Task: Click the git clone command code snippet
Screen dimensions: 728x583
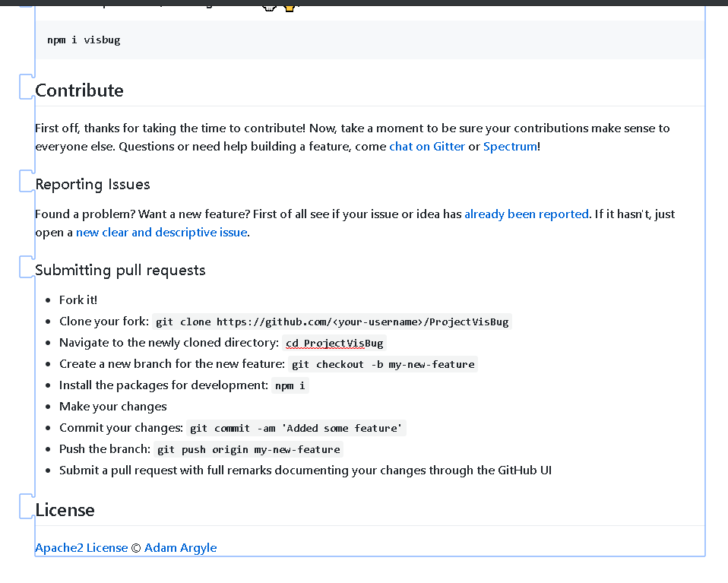Action: pos(332,322)
